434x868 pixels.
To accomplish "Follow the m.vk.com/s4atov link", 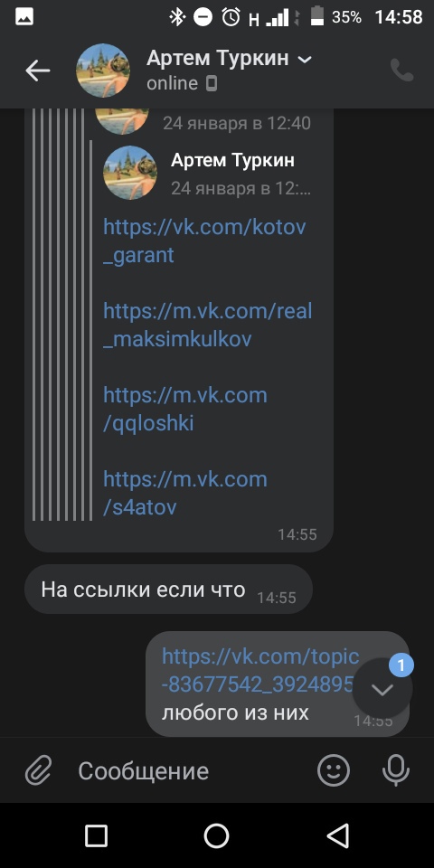I will tap(184, 493).
